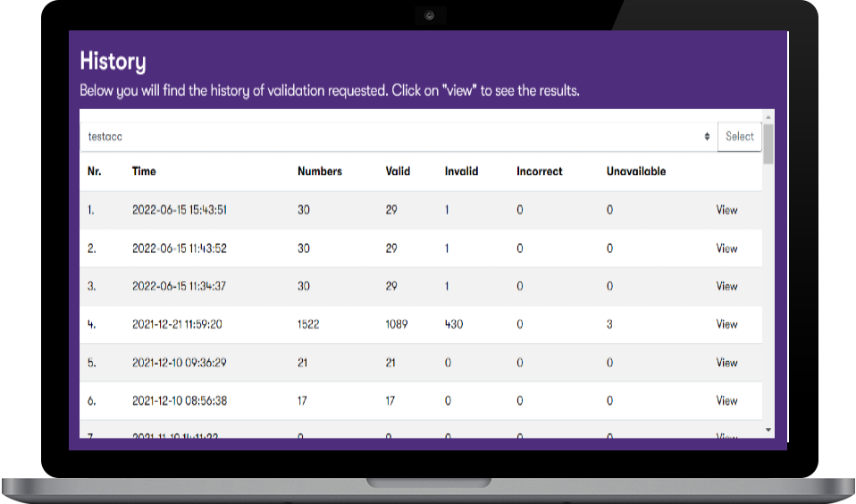Click the Nr. column header

tap(94, 172)
